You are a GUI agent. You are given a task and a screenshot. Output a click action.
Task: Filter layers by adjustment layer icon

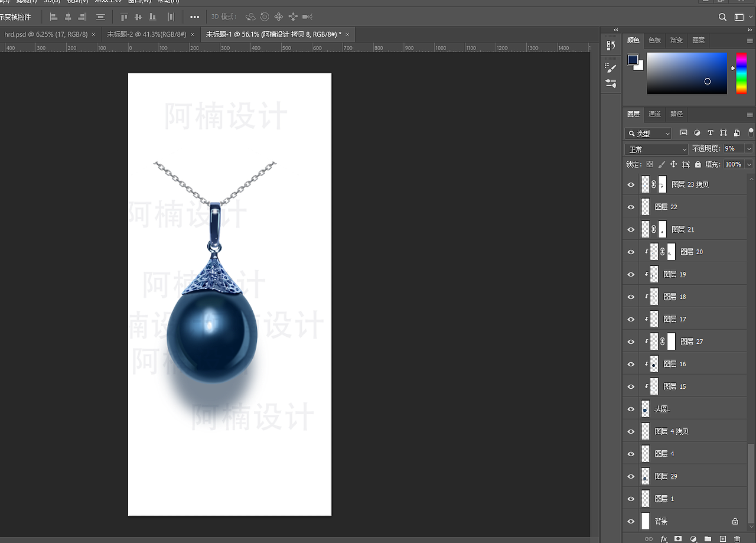(697, 133)
